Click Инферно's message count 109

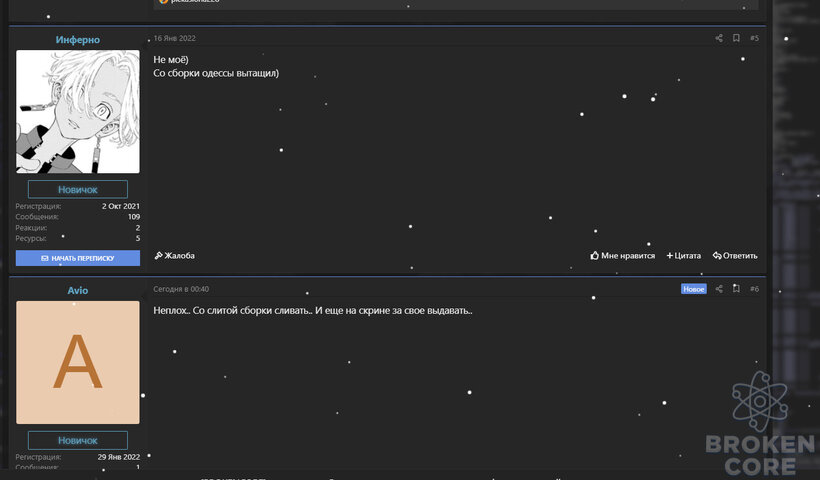(x=134, y=216)
